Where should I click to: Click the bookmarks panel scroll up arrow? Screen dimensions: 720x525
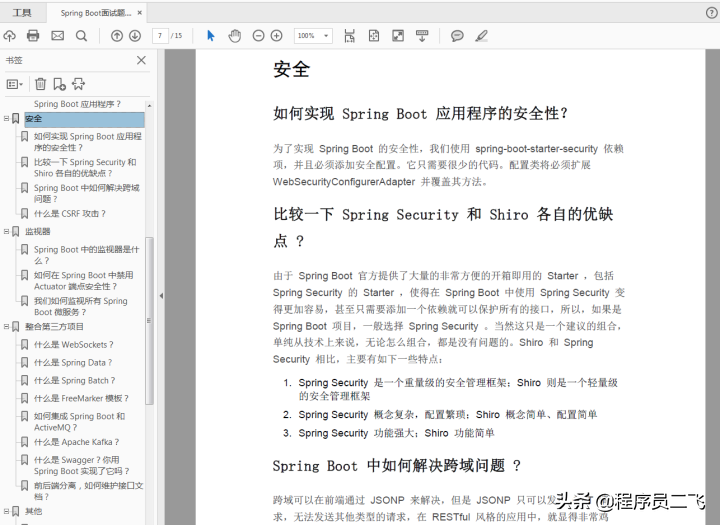coord(149,106)
